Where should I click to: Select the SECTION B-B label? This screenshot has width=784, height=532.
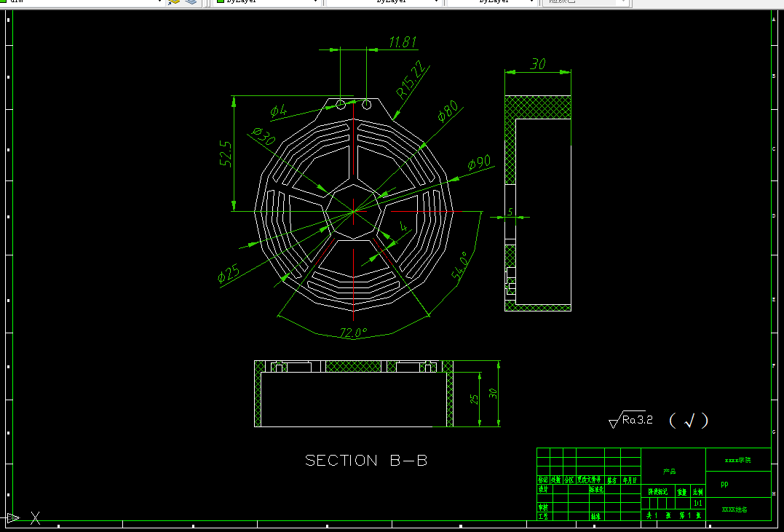(366, 461)
